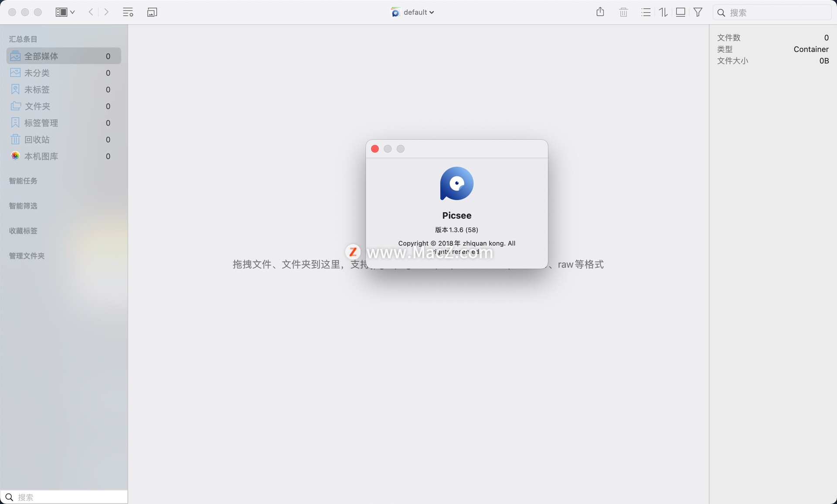
Task: Toggle the preview pane layout icon
Action: tap(680, 12)
